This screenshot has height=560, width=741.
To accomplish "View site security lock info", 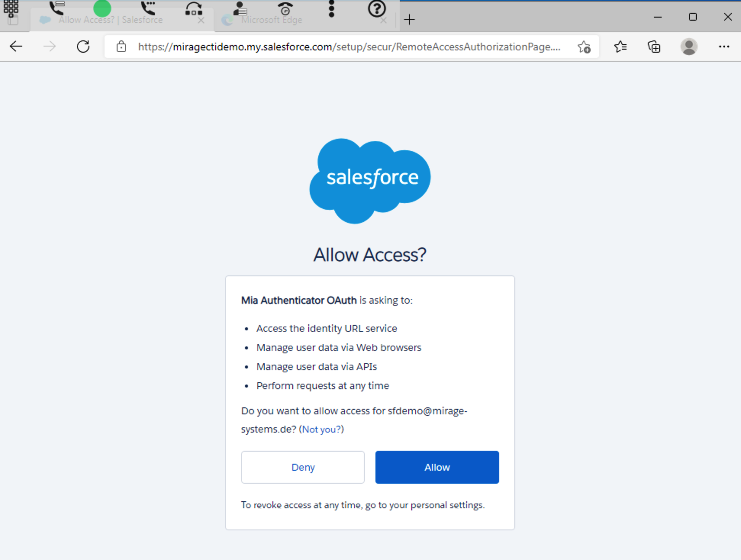I will (x=121, y=47).
